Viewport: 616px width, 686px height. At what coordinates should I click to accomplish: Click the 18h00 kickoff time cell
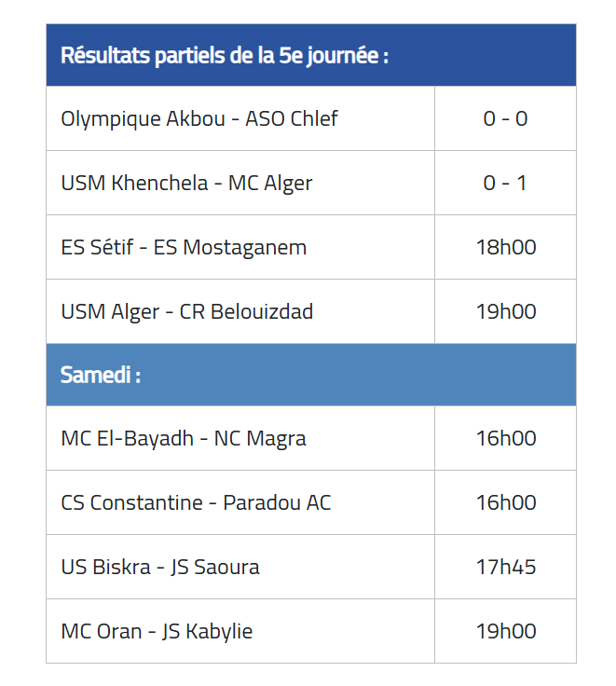click(x=505, y=247)
